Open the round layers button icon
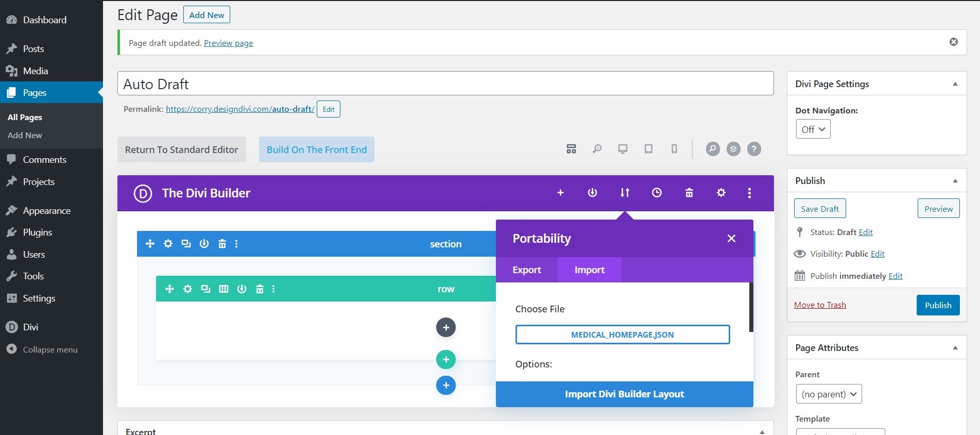Viewport: 980px width, 435px height. 733,149
